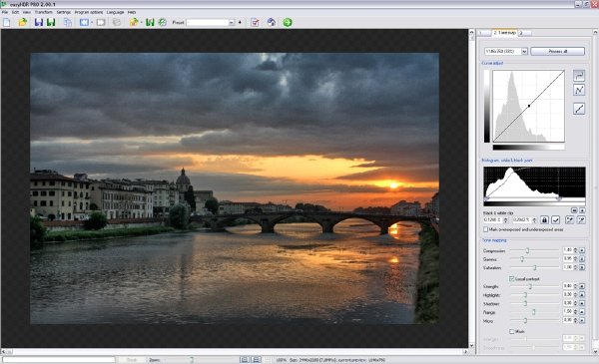This screenshot has height=364, width=599.
Task: Switch to tab 3 in the side panel
Action: (x=524, y=33)
